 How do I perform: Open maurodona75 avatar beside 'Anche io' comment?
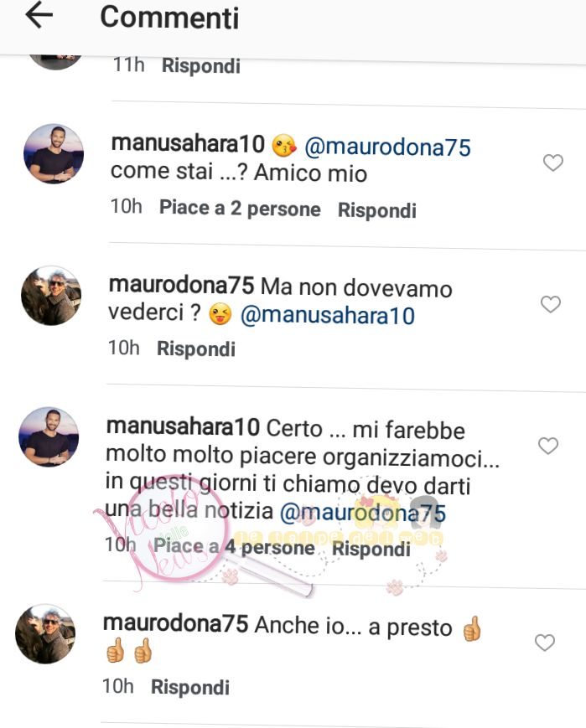pos(45,633)
